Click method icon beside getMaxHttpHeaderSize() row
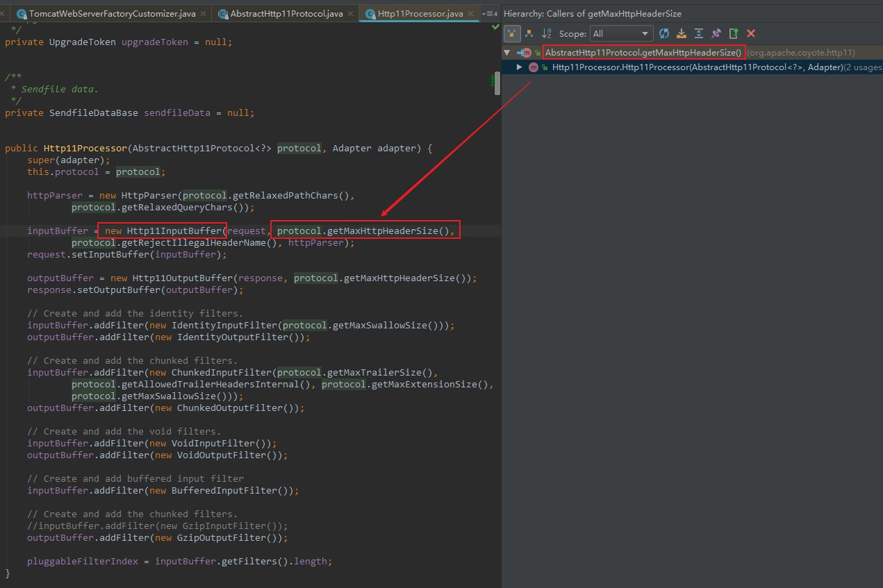Image resolution: width=883 pixels, height=588 pixels. (527, 53)
